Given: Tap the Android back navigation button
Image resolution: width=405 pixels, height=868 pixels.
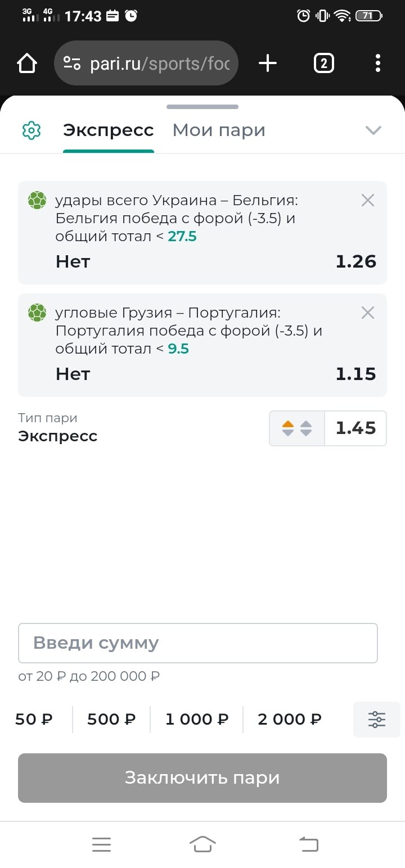Looking at the screenshot, I should pyautogui.click(x=308, y=844).
